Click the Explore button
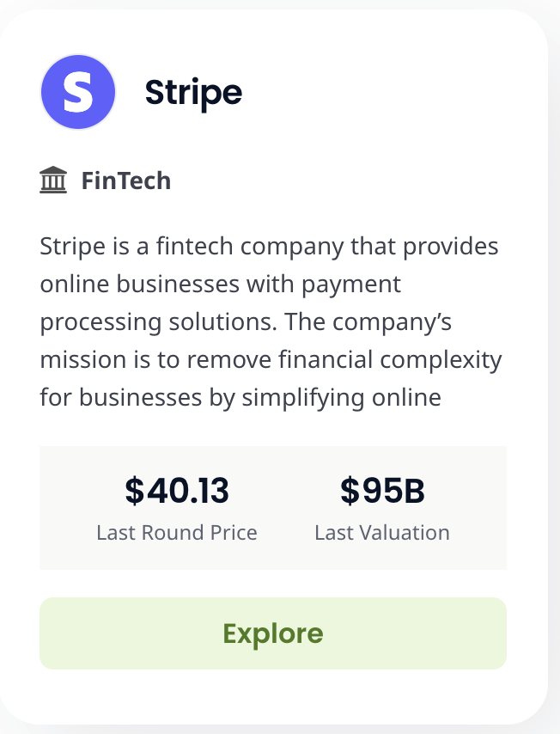This screenshot has width=560, height=734. point(273,633)
